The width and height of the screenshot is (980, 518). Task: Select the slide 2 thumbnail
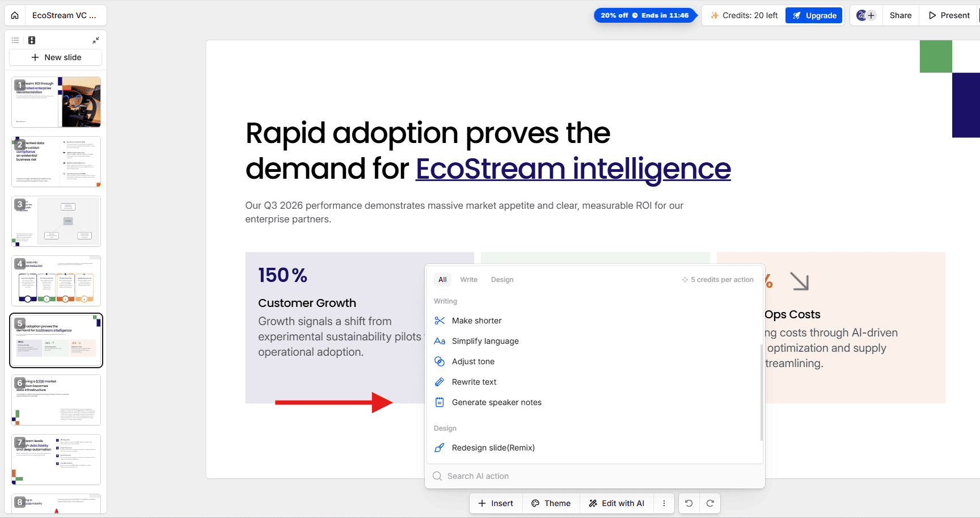click(56, 162)
